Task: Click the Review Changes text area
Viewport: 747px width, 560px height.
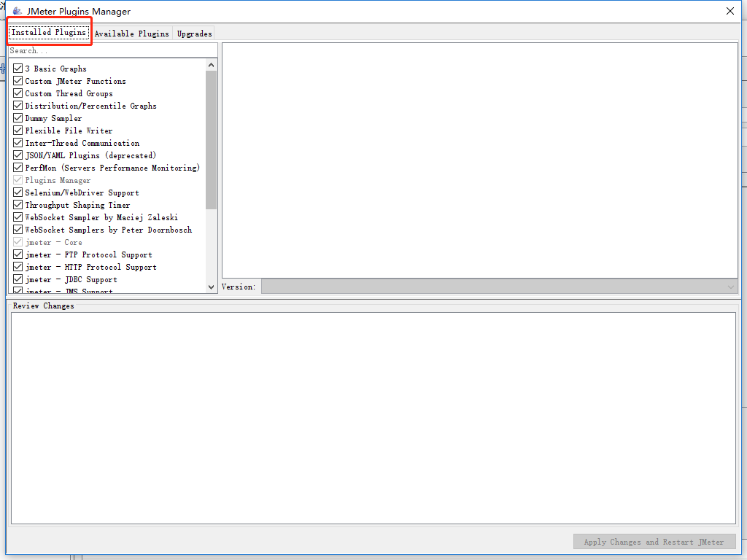Action: [373, 418]
